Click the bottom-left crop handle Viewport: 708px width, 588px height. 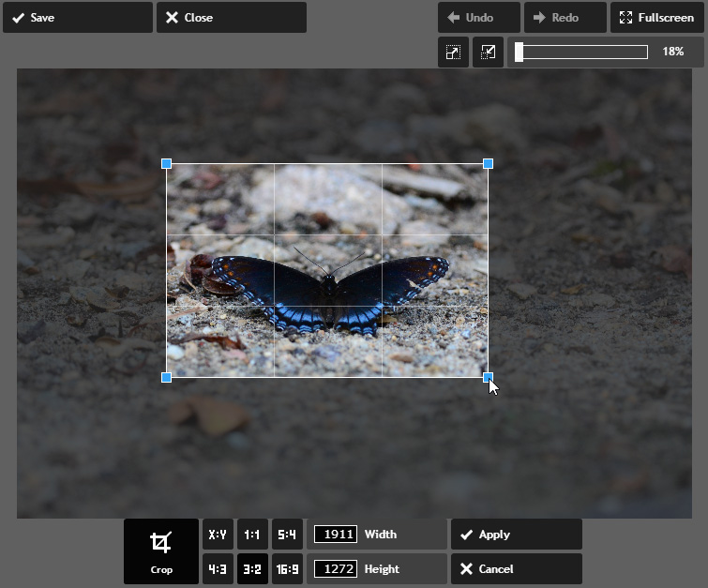(167, 377)
